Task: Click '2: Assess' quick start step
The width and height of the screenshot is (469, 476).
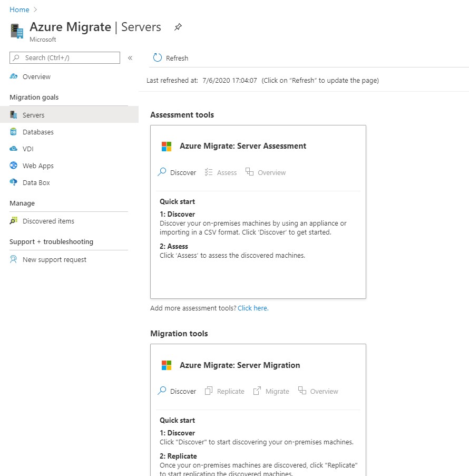Action: point(174,247)
